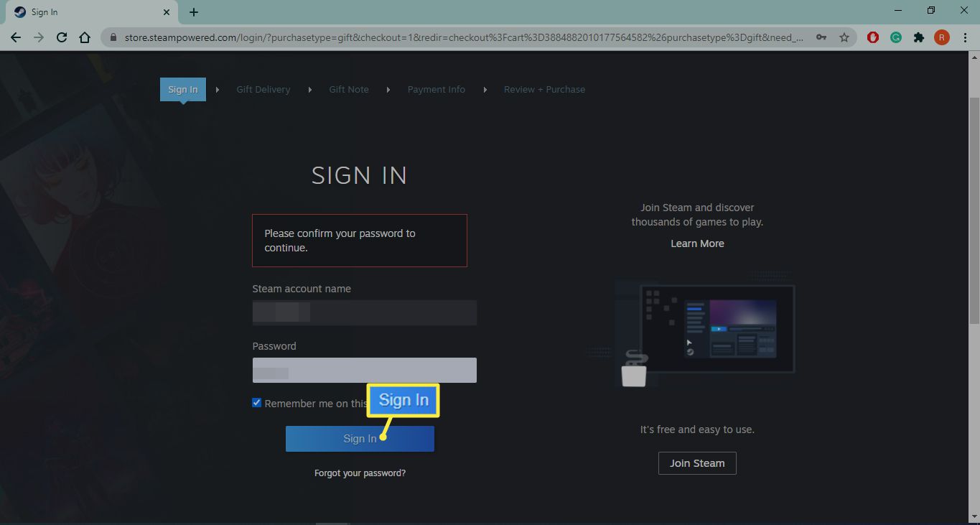Select Review + Purchase step
Image resolution: width=980 pixels, height=525 pixels.
[544, 90]
